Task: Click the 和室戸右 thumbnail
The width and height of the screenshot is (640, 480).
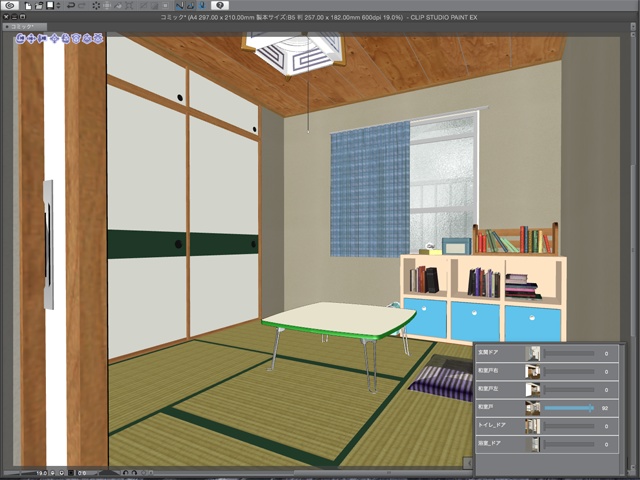Action: click(532, 371)
